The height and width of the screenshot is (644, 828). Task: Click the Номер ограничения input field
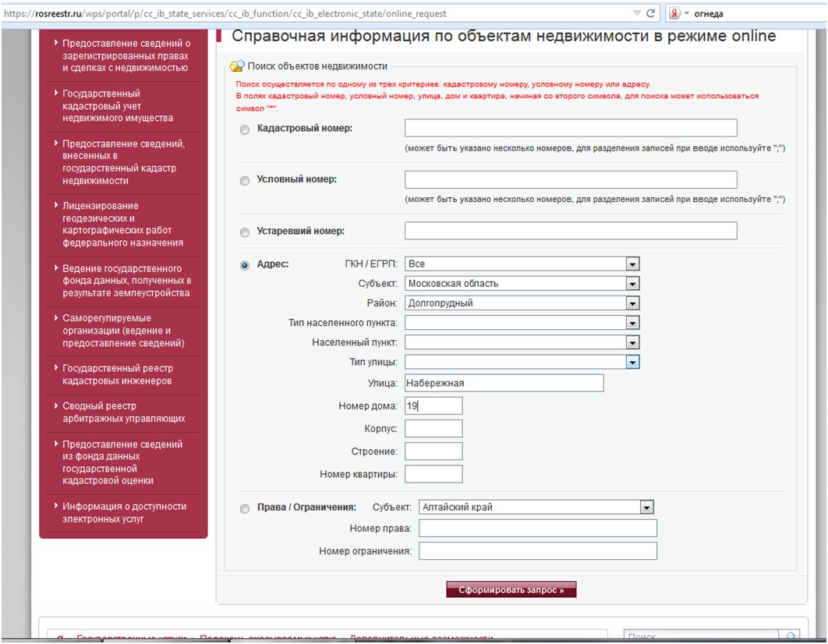point(537,551)
